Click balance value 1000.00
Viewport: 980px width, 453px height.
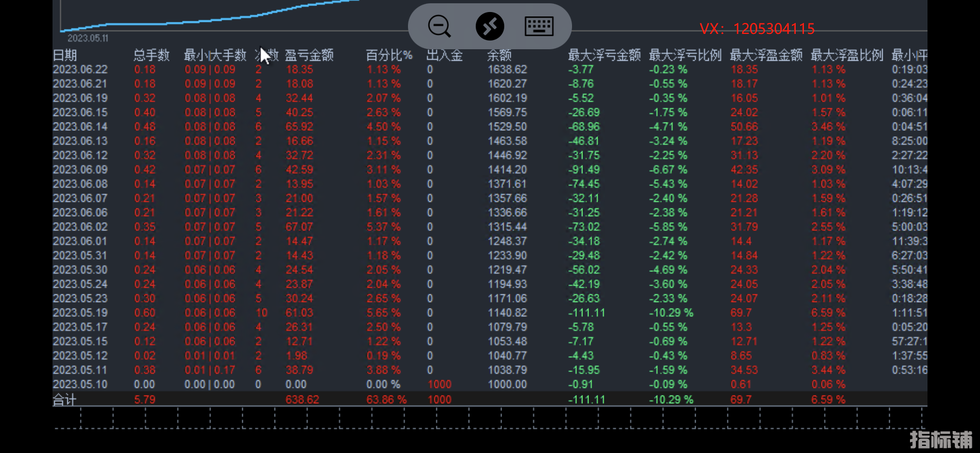point(507,384)
